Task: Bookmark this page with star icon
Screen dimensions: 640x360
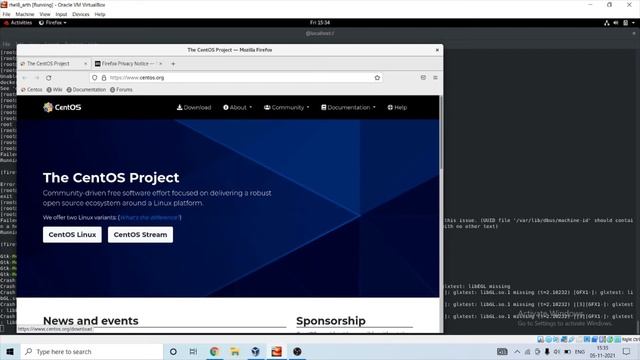Action: pyautogui.click(x=377, y=78)
